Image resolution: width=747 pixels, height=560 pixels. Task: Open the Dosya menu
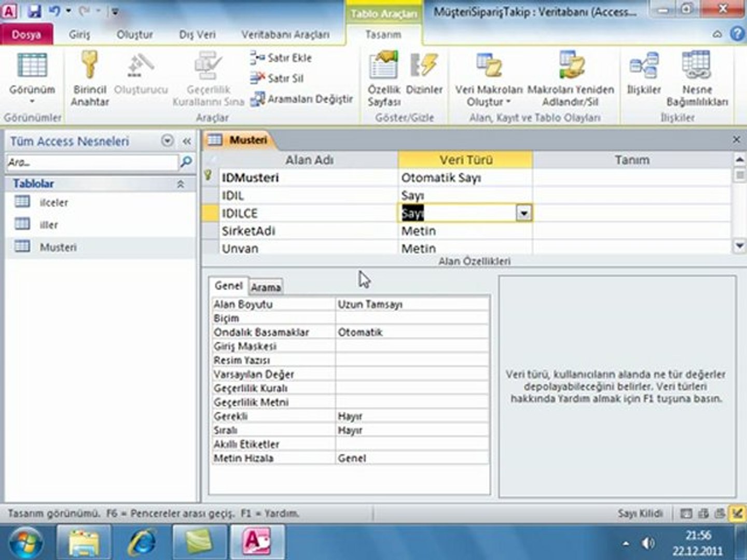pos(26,35)
